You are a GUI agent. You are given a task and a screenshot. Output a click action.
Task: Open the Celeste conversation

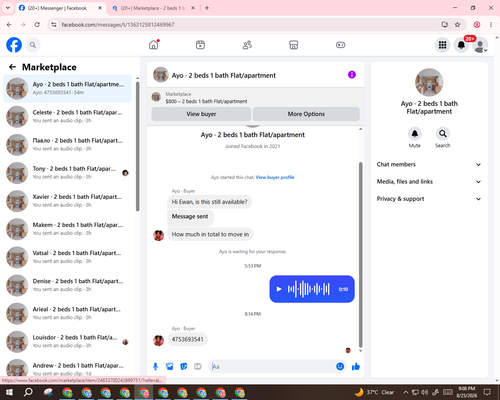[68, 117]
